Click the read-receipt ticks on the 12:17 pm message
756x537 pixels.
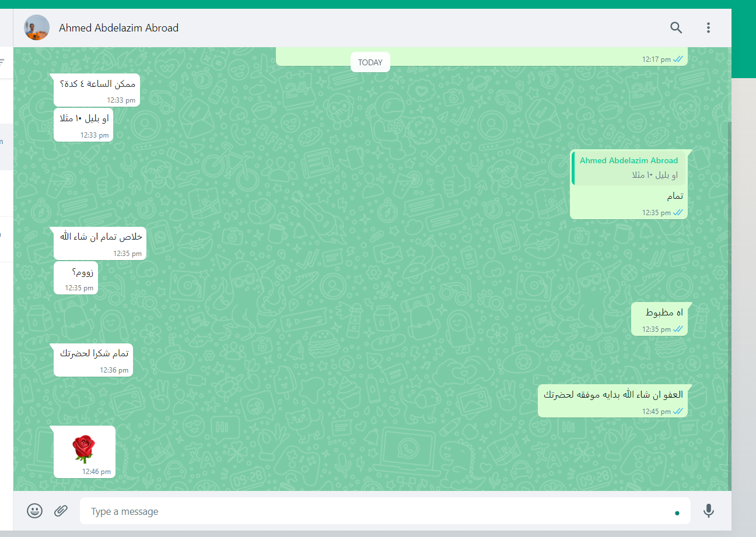point(678,59)
